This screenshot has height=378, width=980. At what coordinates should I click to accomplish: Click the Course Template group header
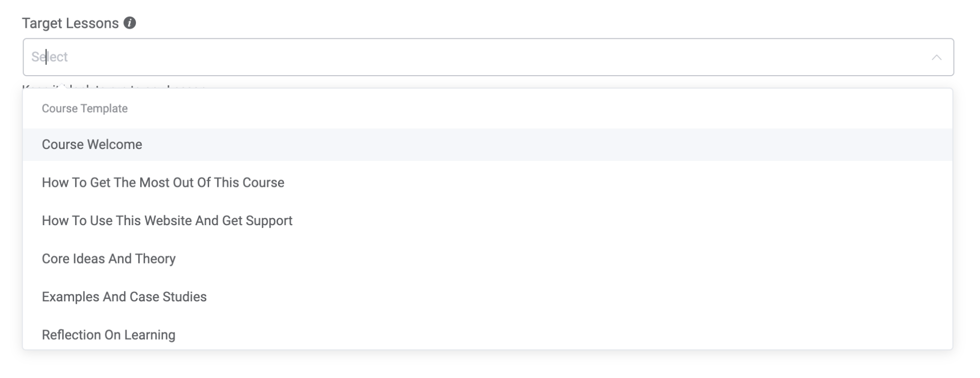pos(84,108)
